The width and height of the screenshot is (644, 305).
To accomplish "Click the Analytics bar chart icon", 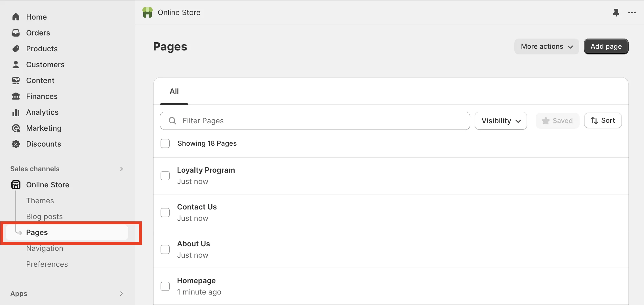I will pos(16,112).
